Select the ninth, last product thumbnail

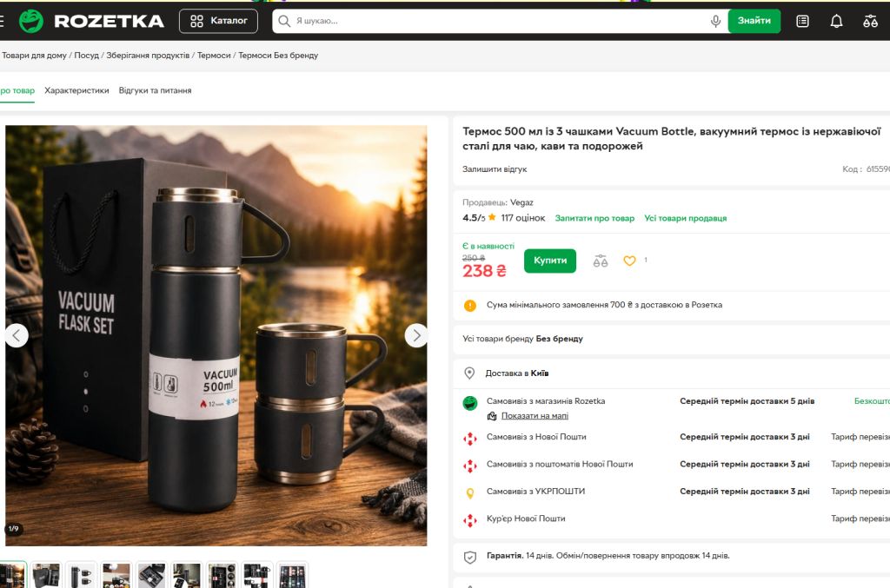292,575
